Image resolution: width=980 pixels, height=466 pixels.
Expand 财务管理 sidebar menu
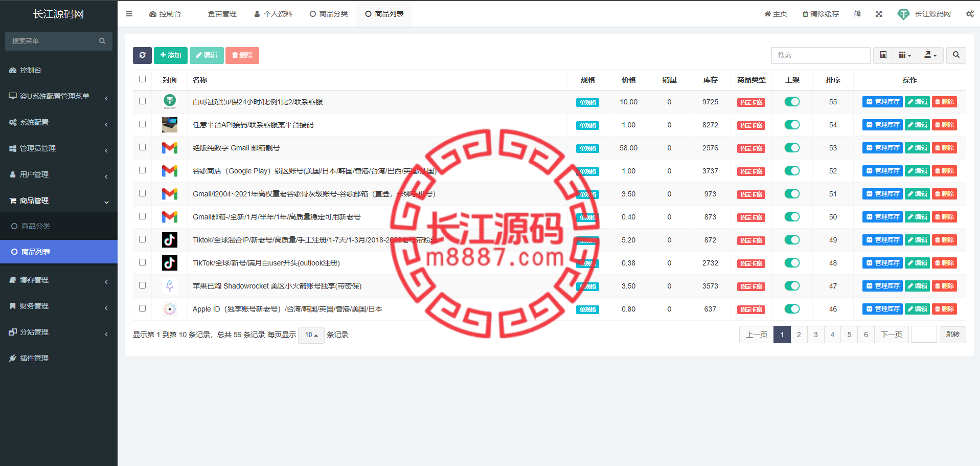click(x=59, y=306)
